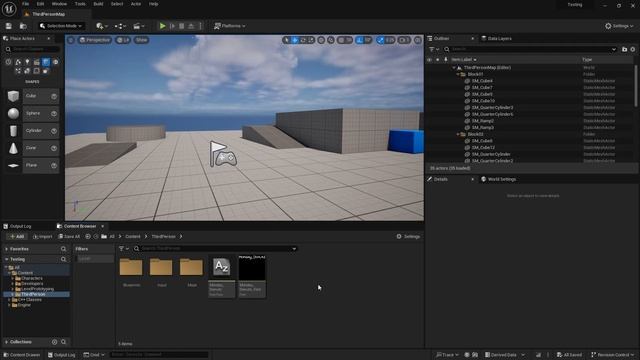Open the Tools menu

[80, 4]
